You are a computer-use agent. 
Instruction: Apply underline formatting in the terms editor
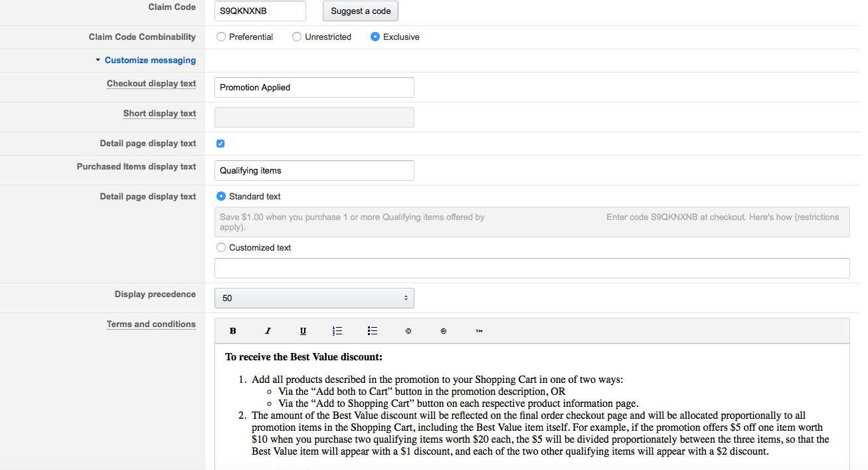point(303,331)
